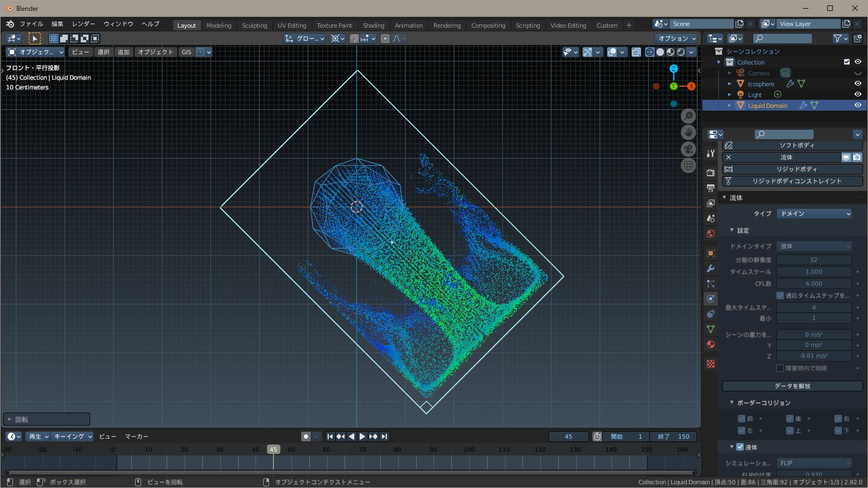Viewport: 868px width, 488px height.
Task: Open the オブジェクト mode dropdown
Action: 35,52
